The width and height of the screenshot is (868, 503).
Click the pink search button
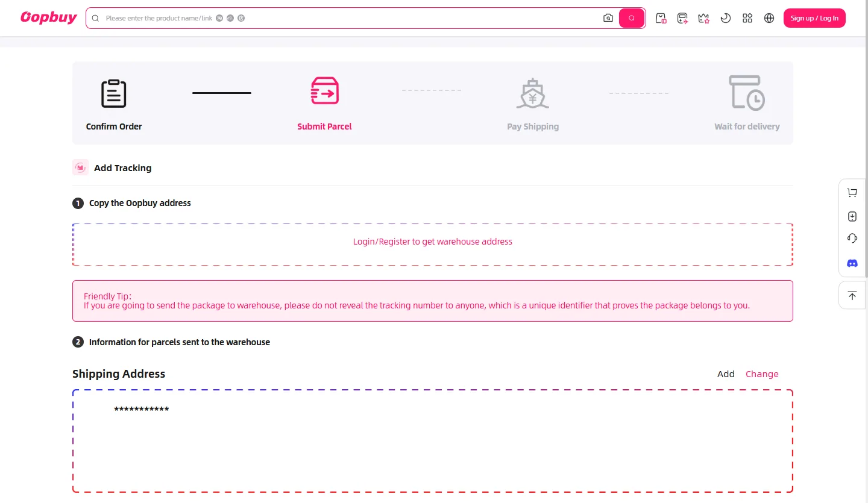pos(632,18)
